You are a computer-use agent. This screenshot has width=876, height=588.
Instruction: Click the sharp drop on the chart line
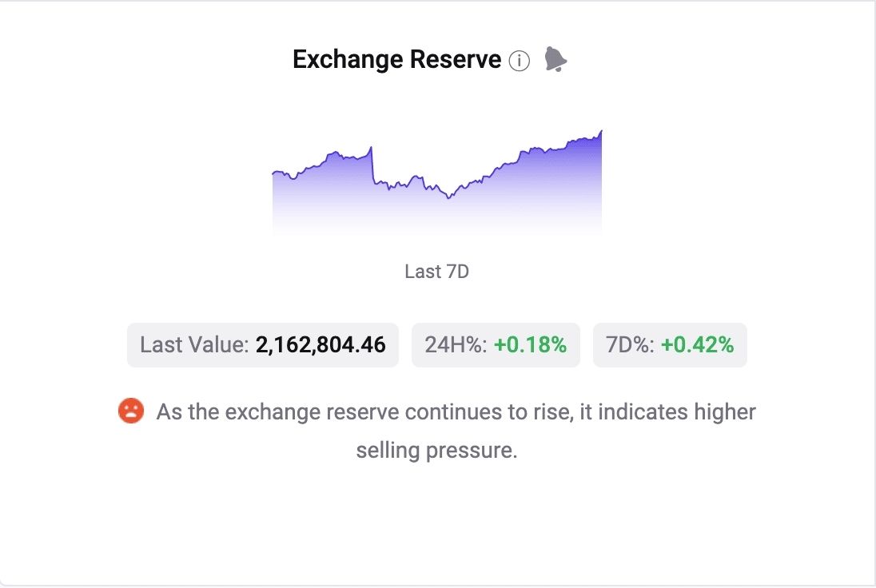[372, 165]
